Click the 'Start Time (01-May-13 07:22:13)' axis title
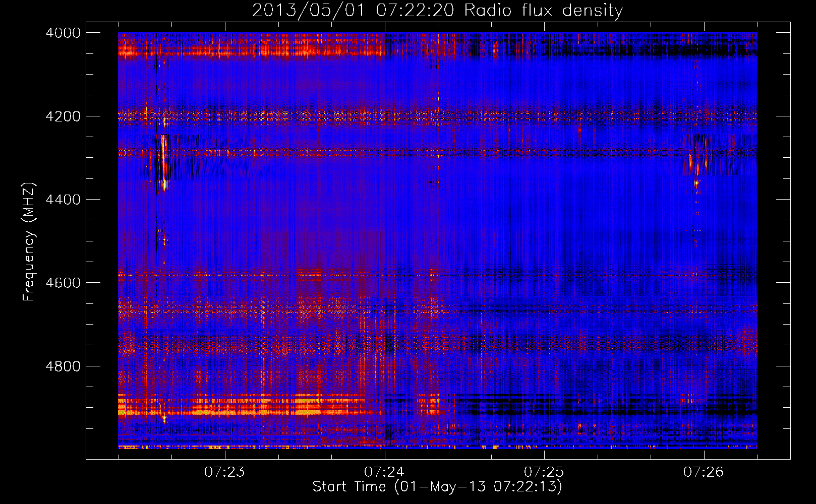This screenshot has width=816, height=504. pos(437,487)
